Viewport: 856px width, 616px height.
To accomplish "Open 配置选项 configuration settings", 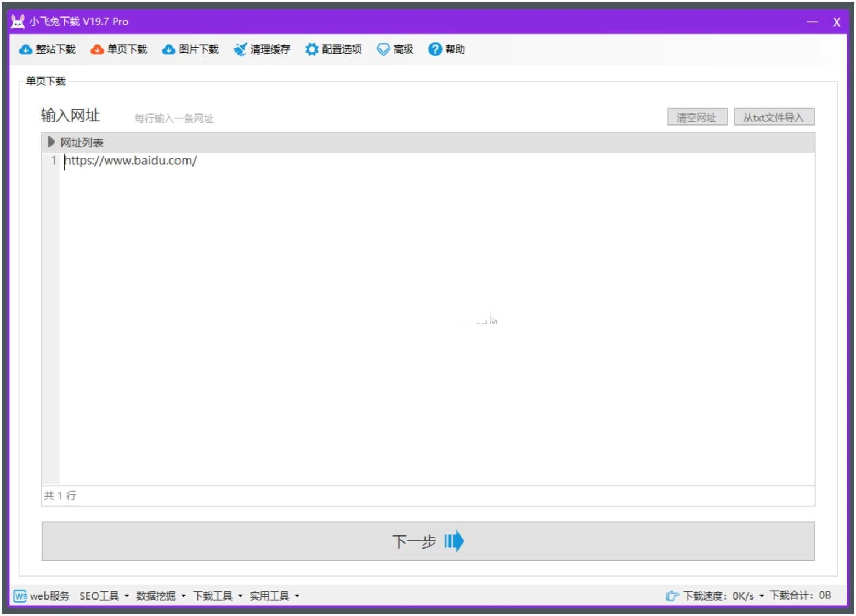I will click(311, 49).
